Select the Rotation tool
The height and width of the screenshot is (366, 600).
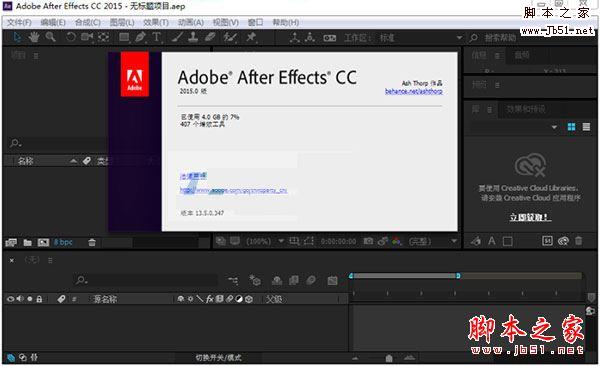(71, 37)
